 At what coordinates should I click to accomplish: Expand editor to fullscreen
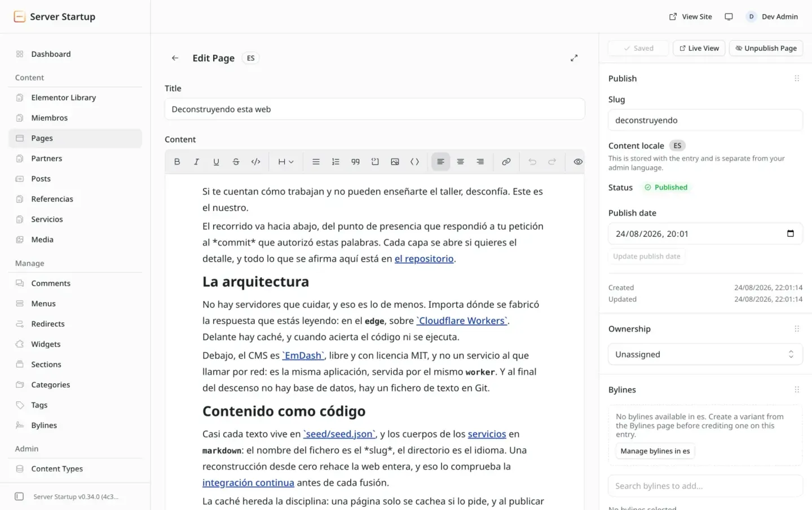[x=574, y=58]
